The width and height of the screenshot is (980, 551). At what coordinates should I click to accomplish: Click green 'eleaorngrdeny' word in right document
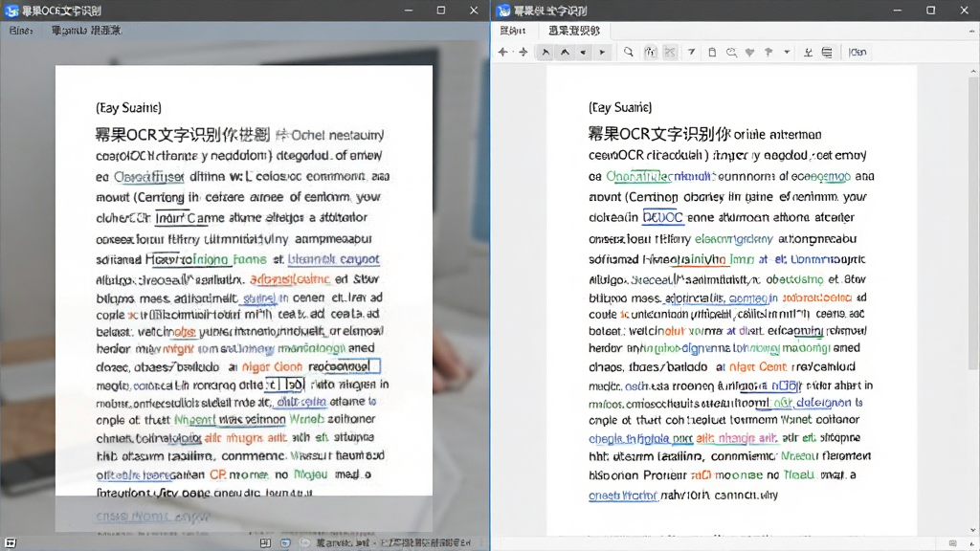734,239
